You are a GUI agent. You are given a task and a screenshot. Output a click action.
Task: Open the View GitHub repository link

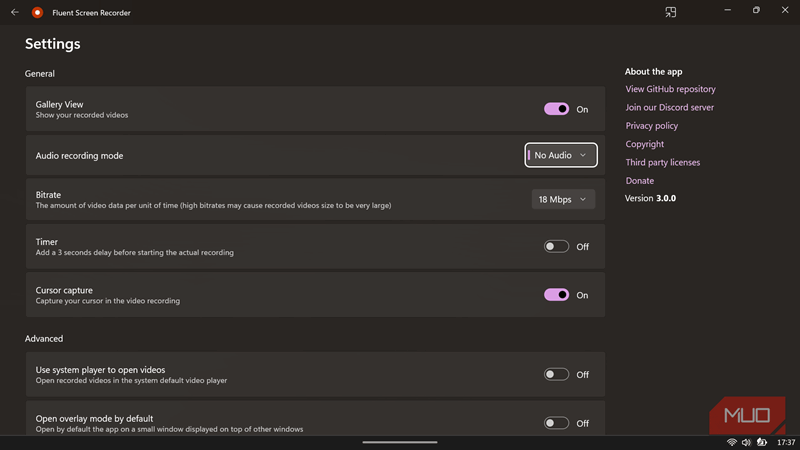[x=670, y=89]
